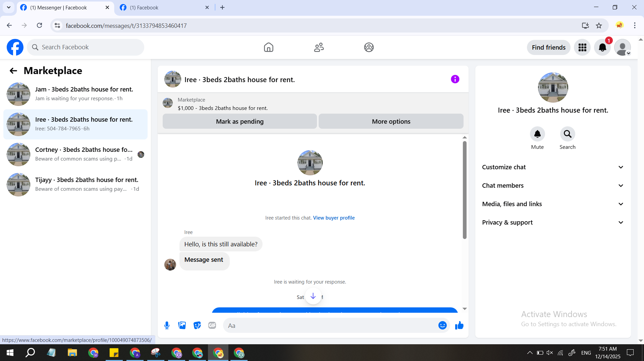The image size is (644, 361).
Task: Open Sticky Notes from taskbar
Action: coord(114,353)
